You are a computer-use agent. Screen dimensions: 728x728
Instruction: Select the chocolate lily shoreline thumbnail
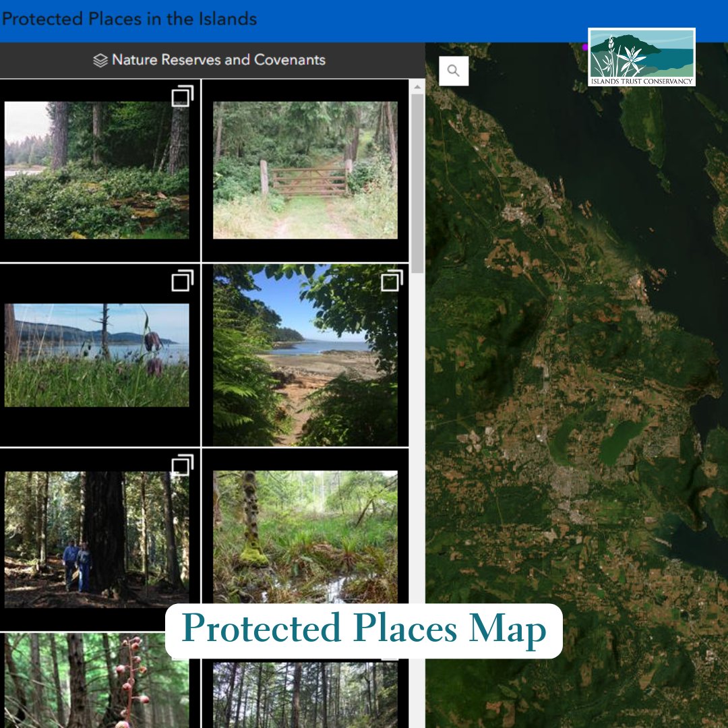click(96, 355)
